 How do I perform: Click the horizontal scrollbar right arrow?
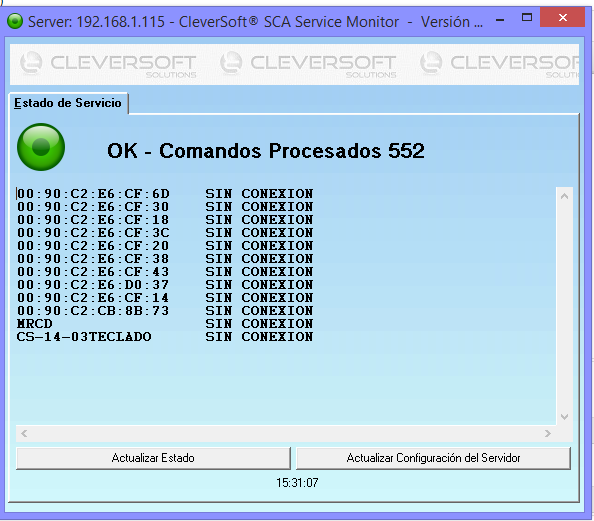547,433
